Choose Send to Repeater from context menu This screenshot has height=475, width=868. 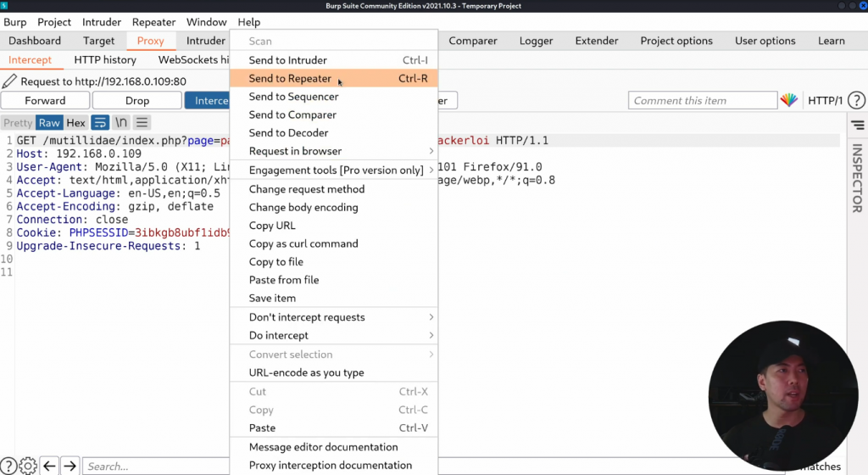290,79
